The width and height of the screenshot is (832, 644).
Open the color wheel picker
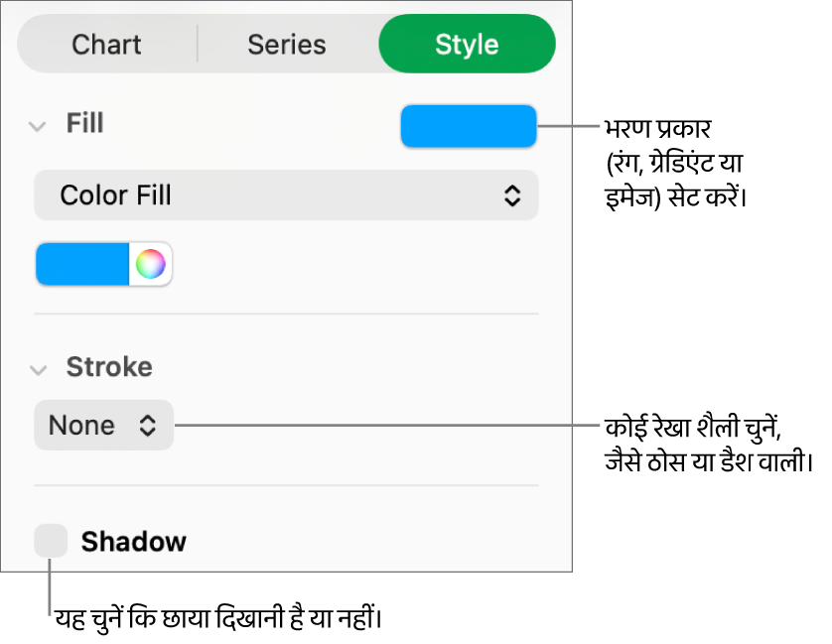[151, 265]
